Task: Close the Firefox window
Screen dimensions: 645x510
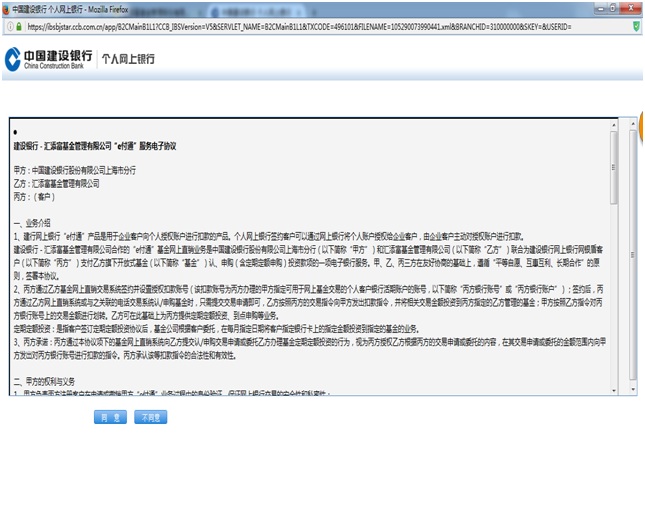Action: [x=631, y=7]
